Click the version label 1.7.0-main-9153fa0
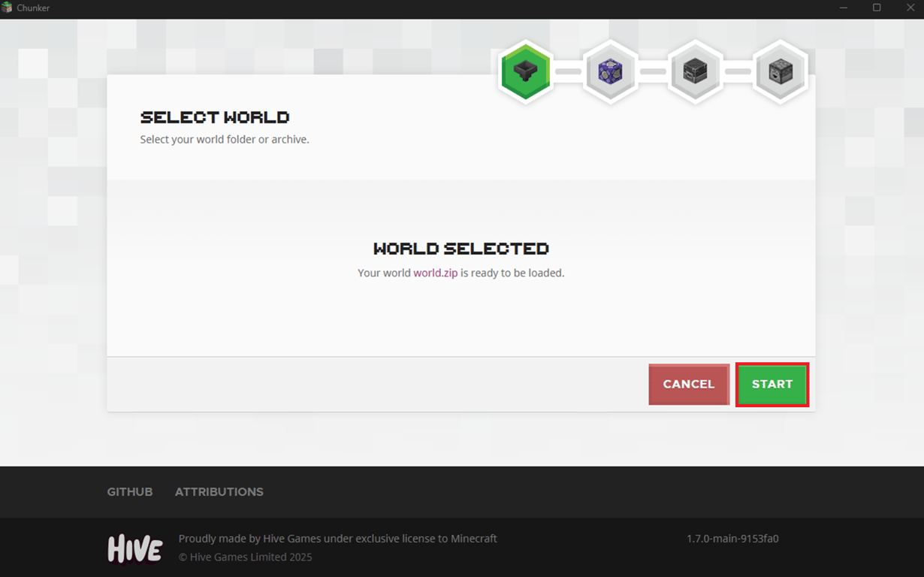 click(732, 538)
